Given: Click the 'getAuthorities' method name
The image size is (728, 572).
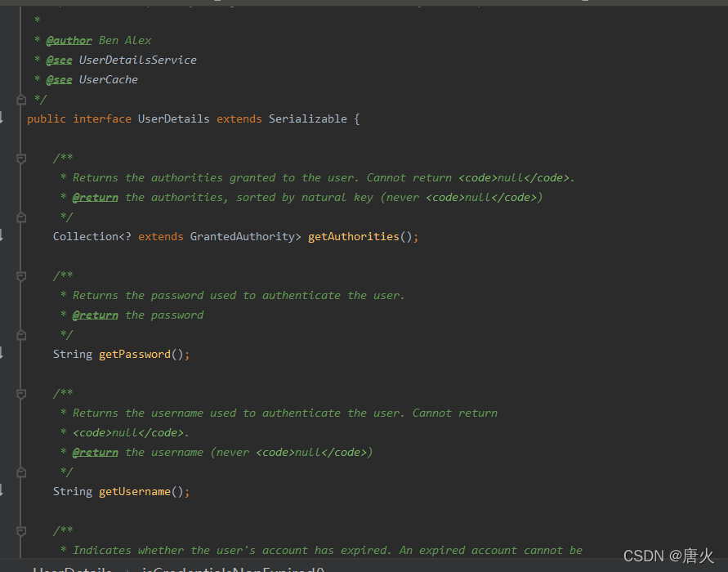Looking at the screenshot, I should [x=353, y=237].
